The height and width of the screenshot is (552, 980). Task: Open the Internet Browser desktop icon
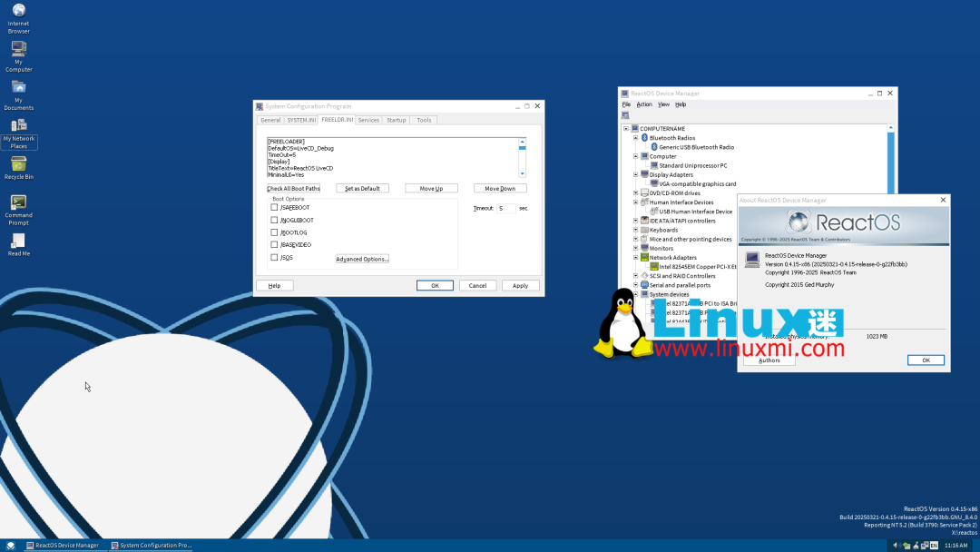pyautogui.click(x=19, y=18)
